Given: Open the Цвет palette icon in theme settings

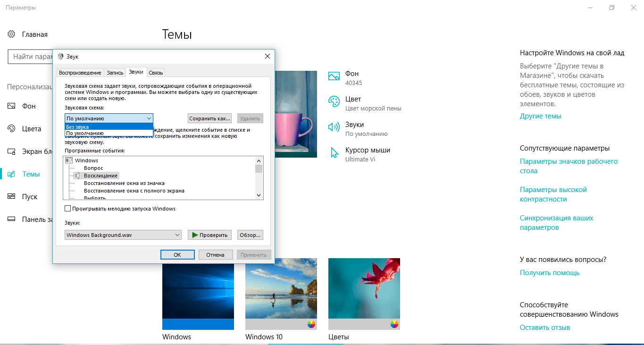Looking at the screenshot, I should [x=334, y=101].
